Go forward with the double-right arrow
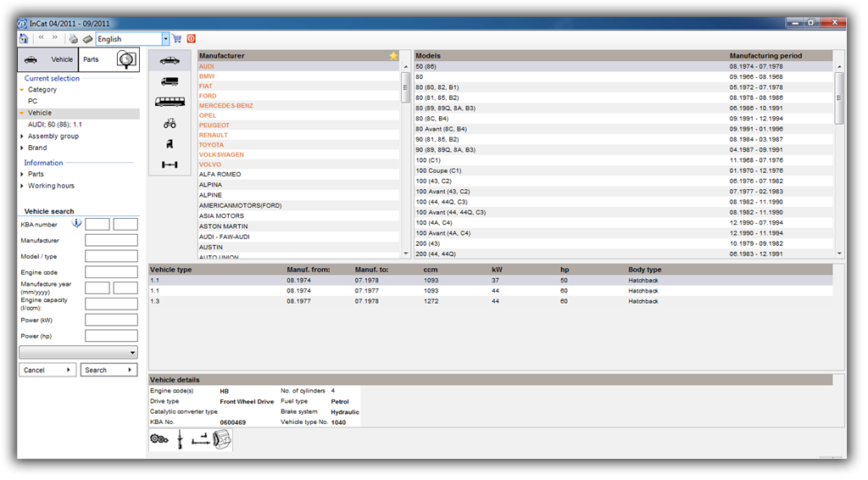The image size is (868, 480). (55, 37)
